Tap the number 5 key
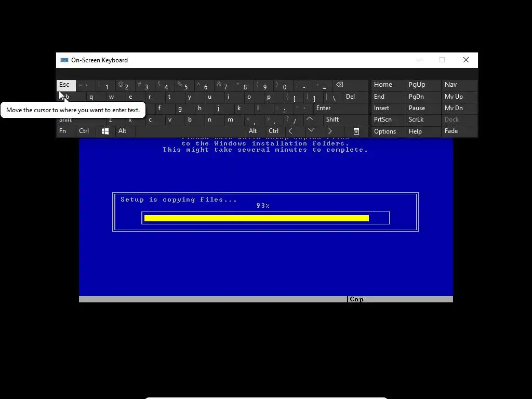 (x=184, y=85)
